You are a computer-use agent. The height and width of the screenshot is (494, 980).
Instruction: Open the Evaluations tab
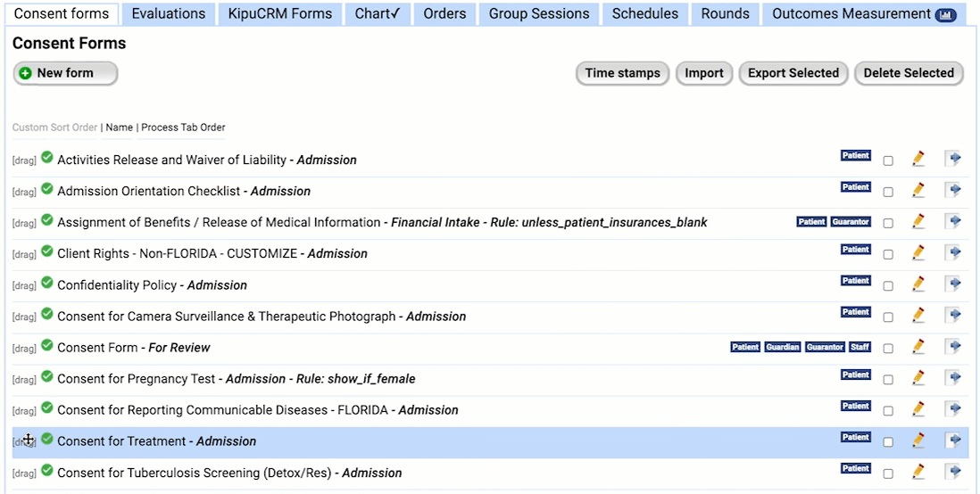pyautogui.click(x=168, y=13)
